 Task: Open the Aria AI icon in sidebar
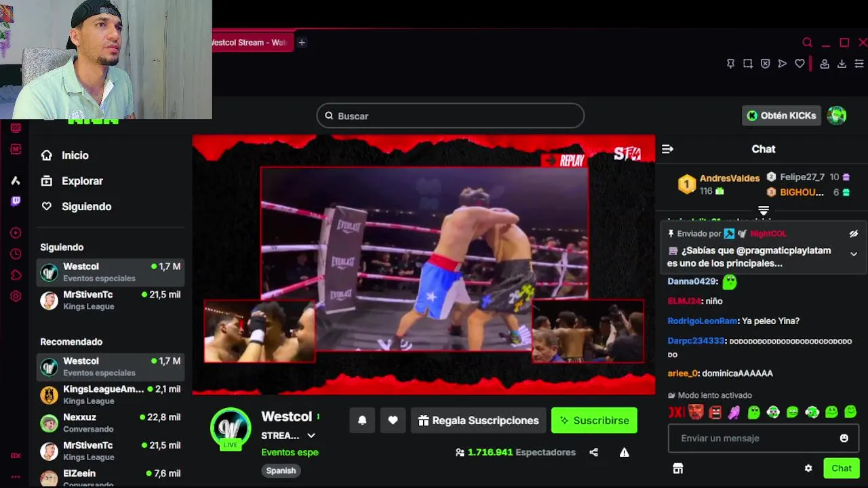pyautogui.click(x=16, y=180)
